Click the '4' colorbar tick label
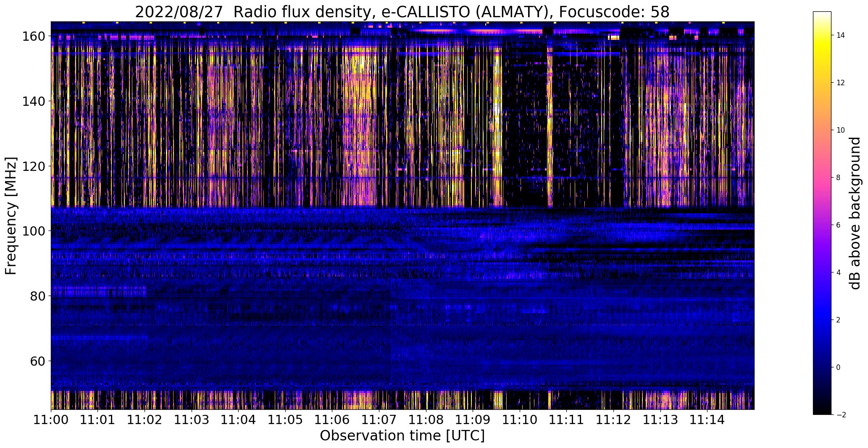The height and width of the screenshot is (448, 868). click(838, 272)
